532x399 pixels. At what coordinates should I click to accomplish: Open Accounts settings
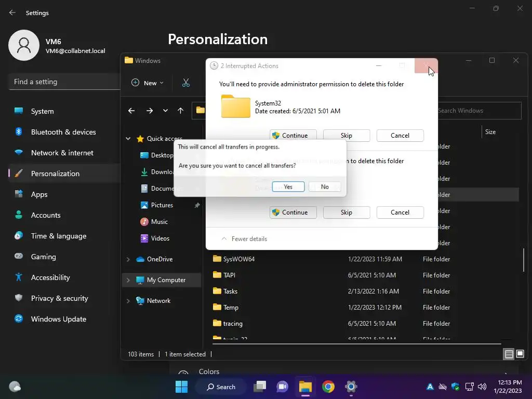click(64, 215)
